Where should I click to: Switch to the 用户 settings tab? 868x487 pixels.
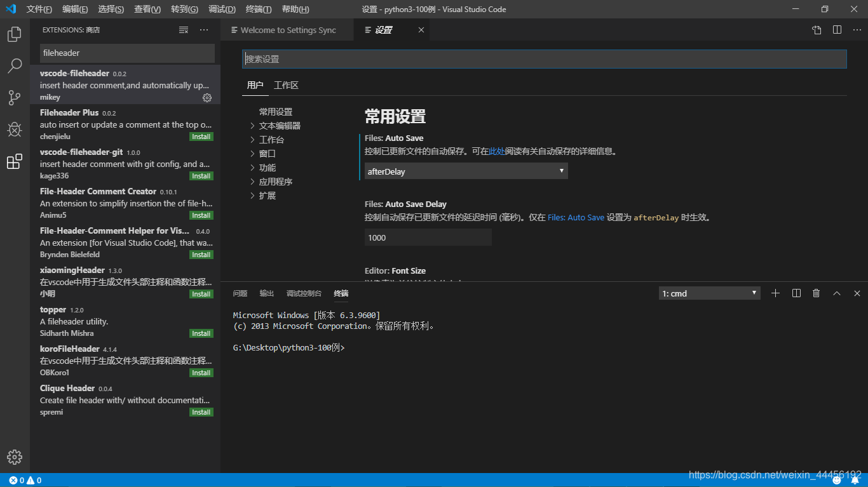[x=255, y=85]
